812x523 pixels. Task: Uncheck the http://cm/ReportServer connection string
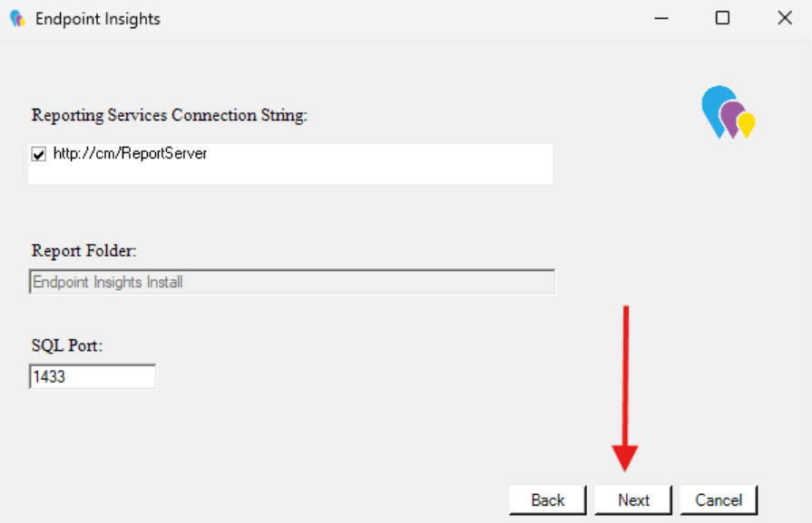click(38, 153)
